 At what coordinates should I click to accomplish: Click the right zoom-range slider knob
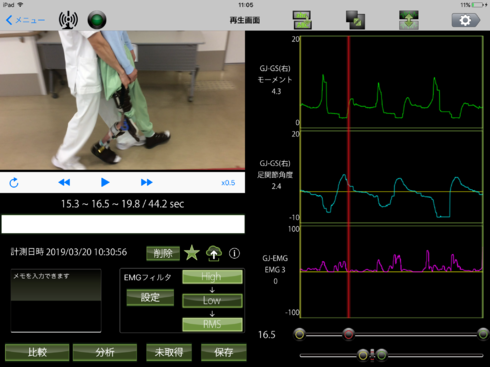coord(382,355)
